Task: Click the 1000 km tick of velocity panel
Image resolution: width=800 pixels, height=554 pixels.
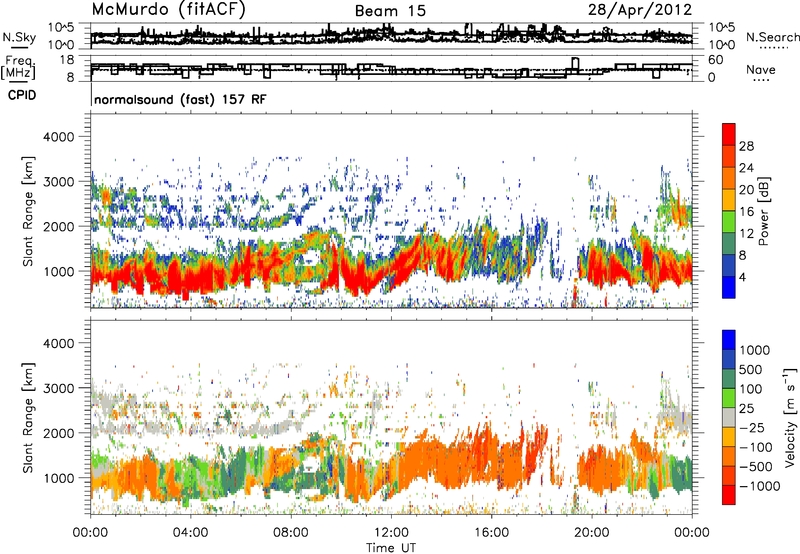Action: [x=58, y=478]
